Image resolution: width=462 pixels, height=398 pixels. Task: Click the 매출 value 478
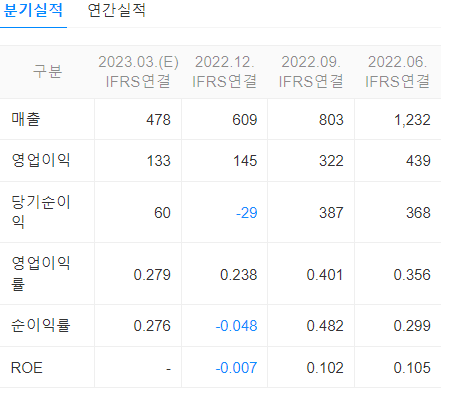point(158,120)
